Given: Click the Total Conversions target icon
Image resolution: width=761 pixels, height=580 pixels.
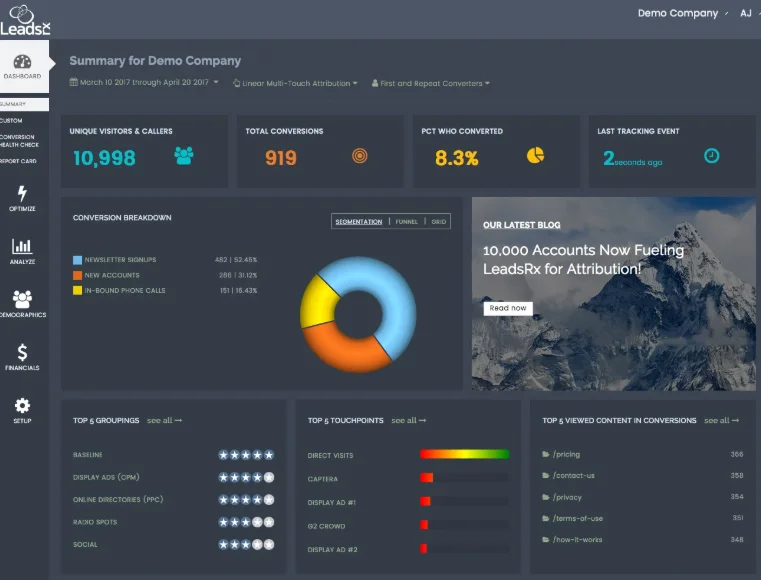Looking at the screenshot, I should (x=360, y=156).
